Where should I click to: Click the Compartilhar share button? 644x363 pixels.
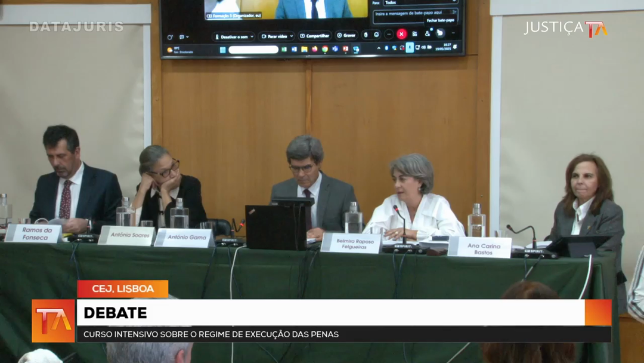(x=314, y=36)
